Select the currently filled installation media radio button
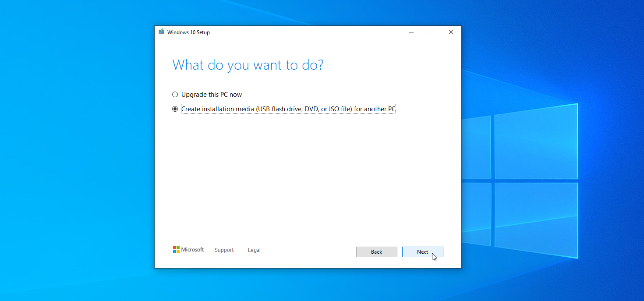Screen dimensions: 644x301 [175, 109]
